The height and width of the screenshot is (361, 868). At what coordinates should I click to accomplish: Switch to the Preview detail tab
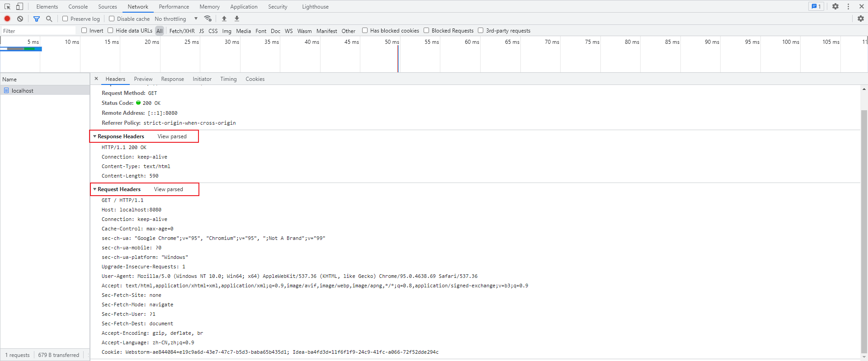coord(143,79)
